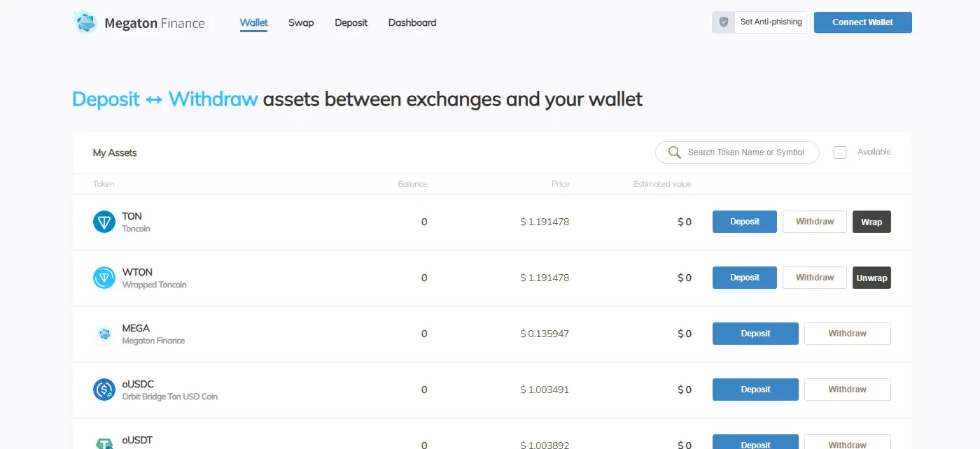Click Set Anti-phishing button
This screenshot has width=980, height=449.
coord(771,22)
